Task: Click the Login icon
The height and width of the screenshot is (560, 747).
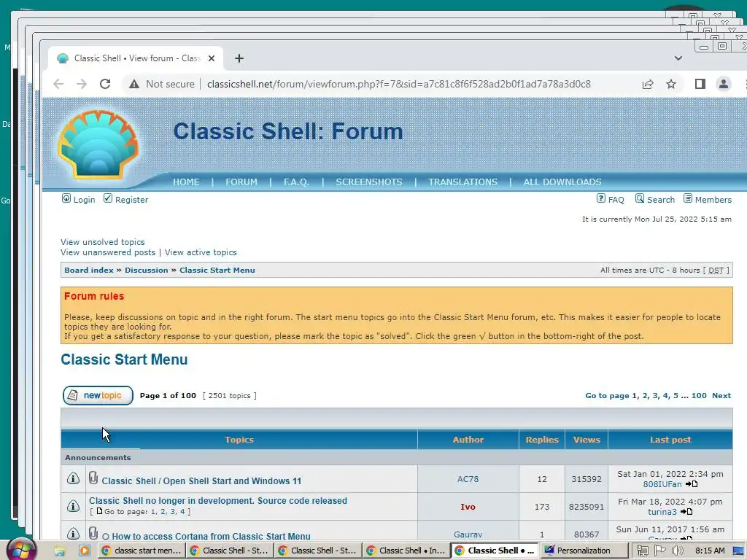Action: coord(66,198)
